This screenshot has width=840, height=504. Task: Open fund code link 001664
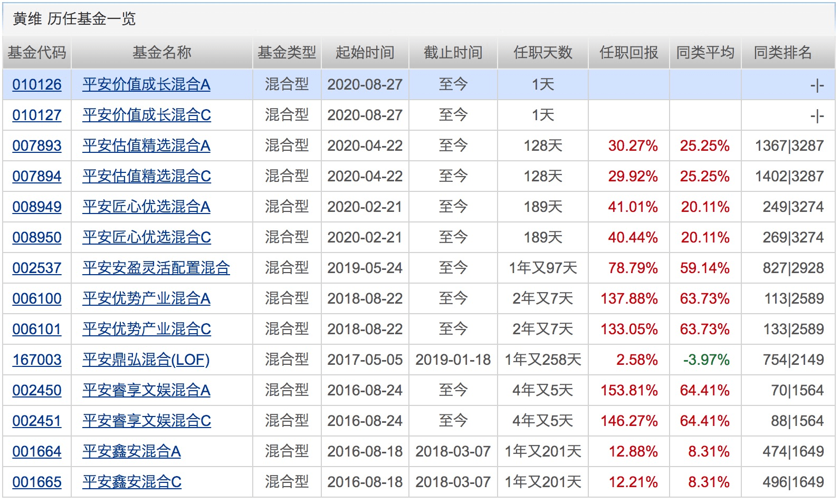pyautogui.click(x=37, y=451)
